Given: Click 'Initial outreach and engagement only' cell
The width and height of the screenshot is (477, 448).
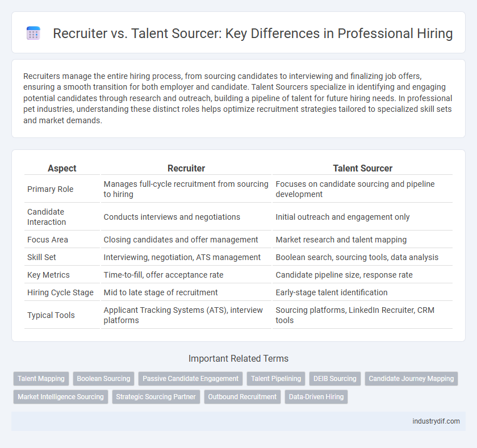Looking at the screenshot, I should click(x=363, y=217).
